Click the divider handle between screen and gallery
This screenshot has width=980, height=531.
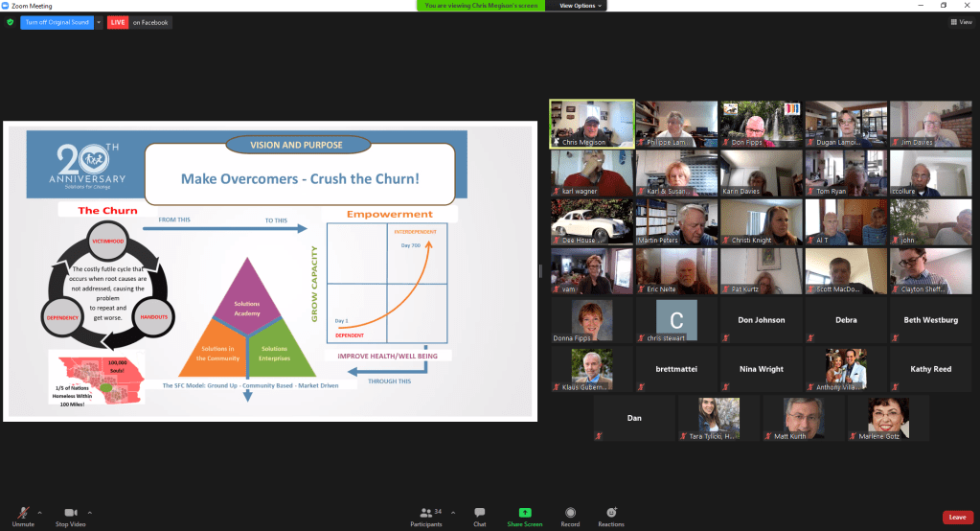coord(541,270)
